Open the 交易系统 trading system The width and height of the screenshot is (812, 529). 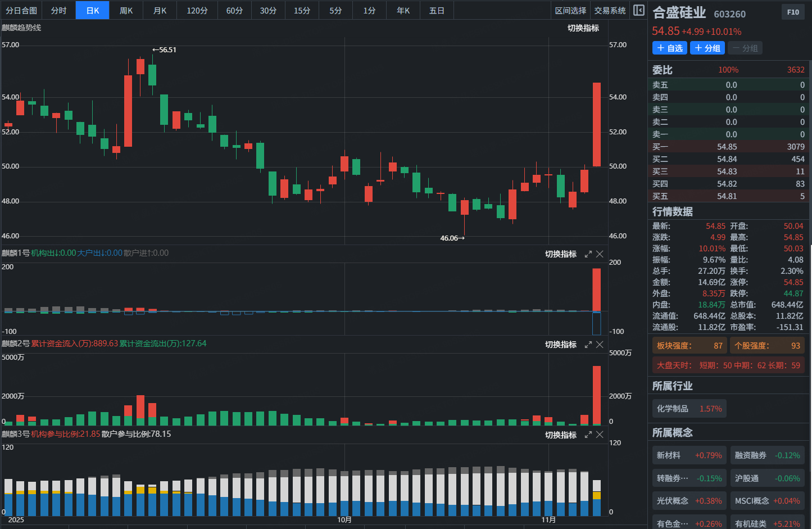[x=610, y=11]
